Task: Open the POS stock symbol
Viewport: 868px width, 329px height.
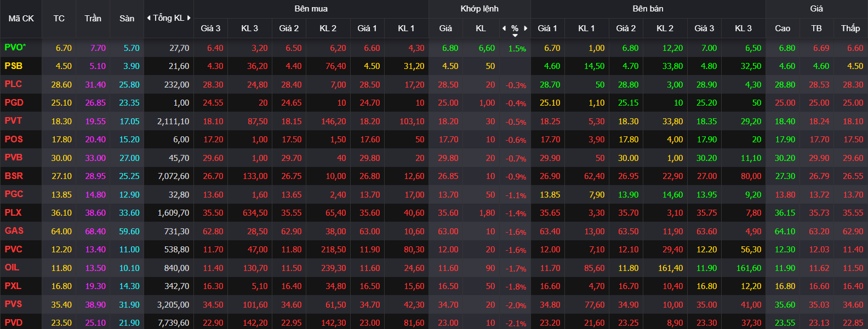Action: 14,139
